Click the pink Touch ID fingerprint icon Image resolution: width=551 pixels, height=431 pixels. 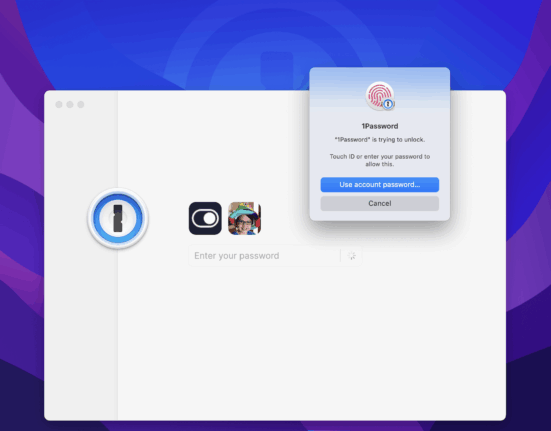coord(379,96)
